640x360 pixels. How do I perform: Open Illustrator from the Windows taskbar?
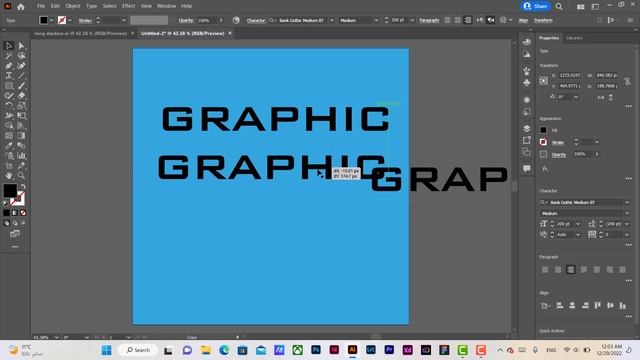tap(352, 350)
